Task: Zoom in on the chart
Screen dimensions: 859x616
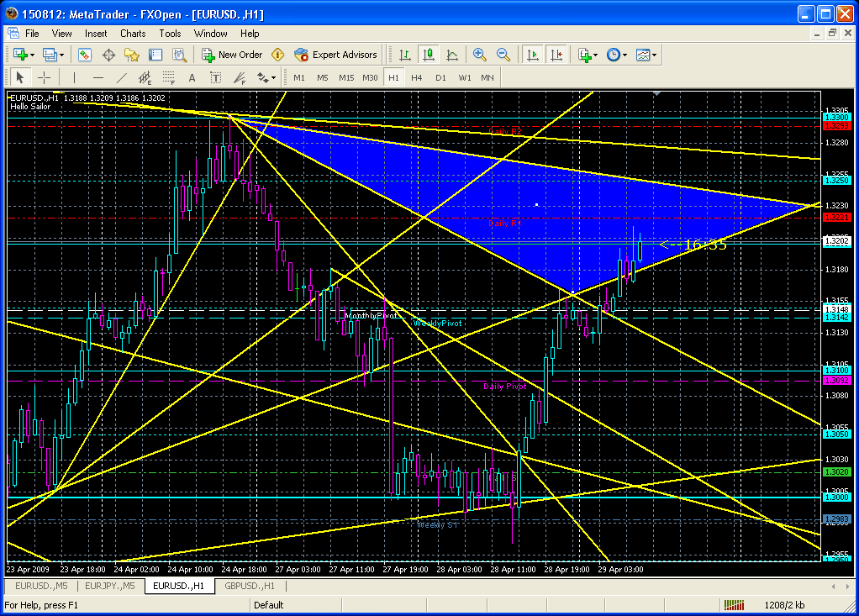Action: (x=480, y=55)
